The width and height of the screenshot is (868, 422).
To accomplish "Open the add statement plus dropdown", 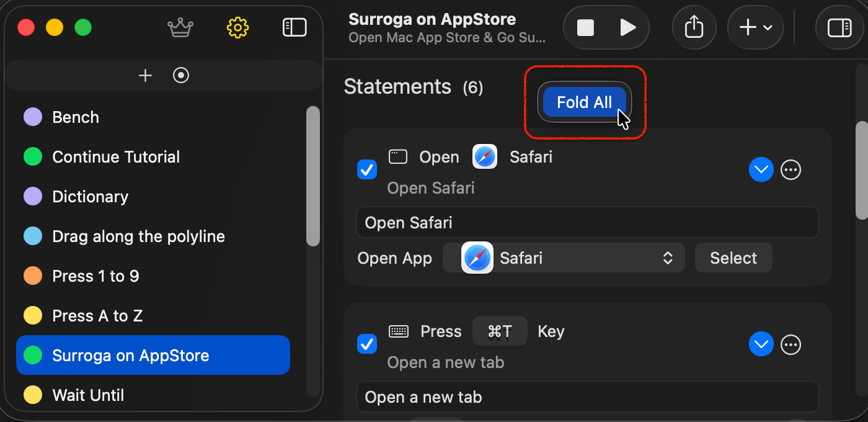I will point(755,27).
